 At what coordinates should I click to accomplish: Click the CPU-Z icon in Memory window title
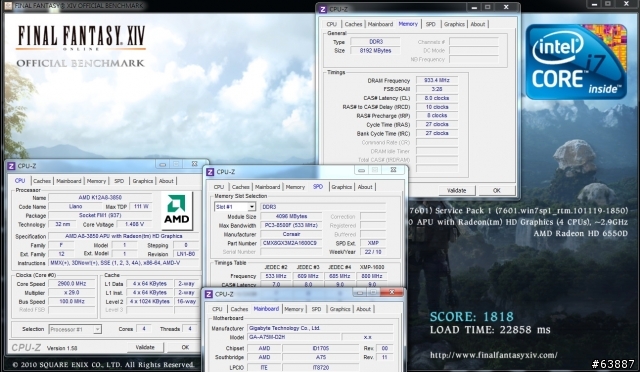(x=323, y=9)
